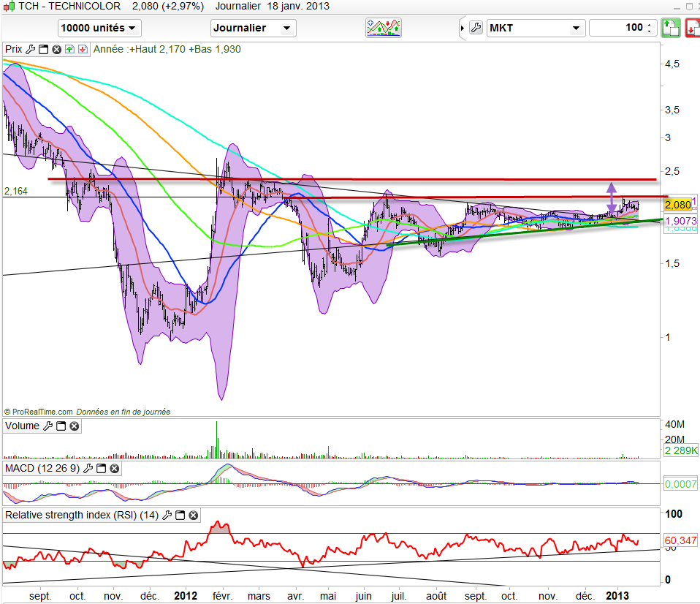Viewport: 700px width, 604px height.
Task: Open the indicators chart icon in toolbar
Action: click(x=385, y=28)
